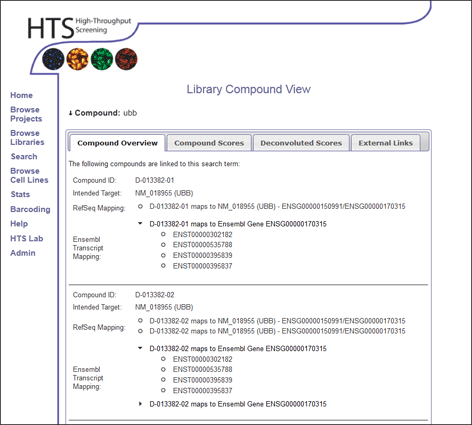Click the HTS High-Throughput Screening logo
472x425 pixels.
79,27
